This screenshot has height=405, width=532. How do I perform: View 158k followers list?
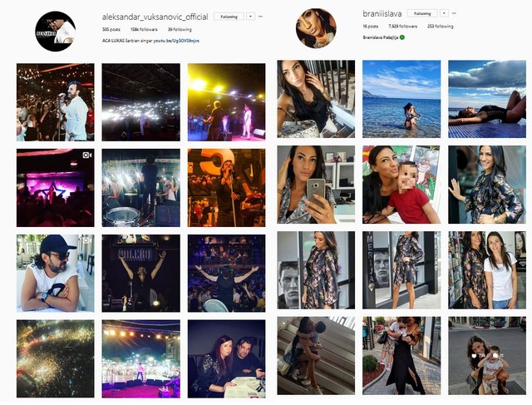(x=144, y=30)
